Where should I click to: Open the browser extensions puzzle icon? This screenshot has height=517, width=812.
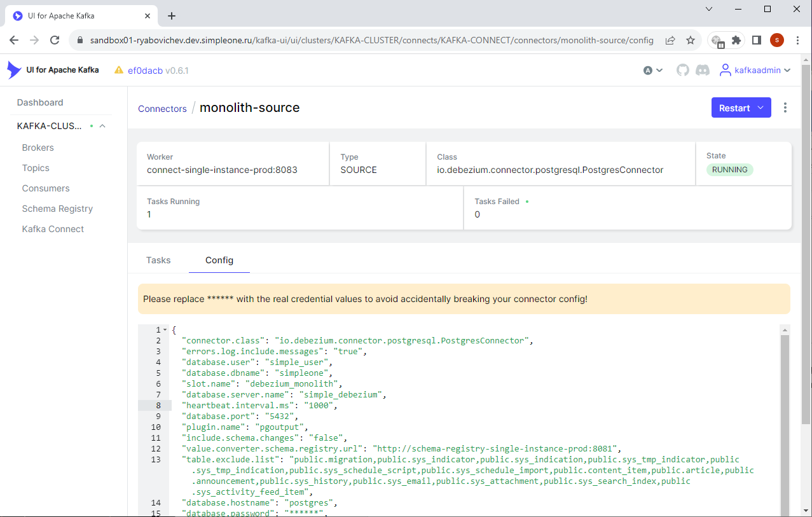[x=736, y=40]
